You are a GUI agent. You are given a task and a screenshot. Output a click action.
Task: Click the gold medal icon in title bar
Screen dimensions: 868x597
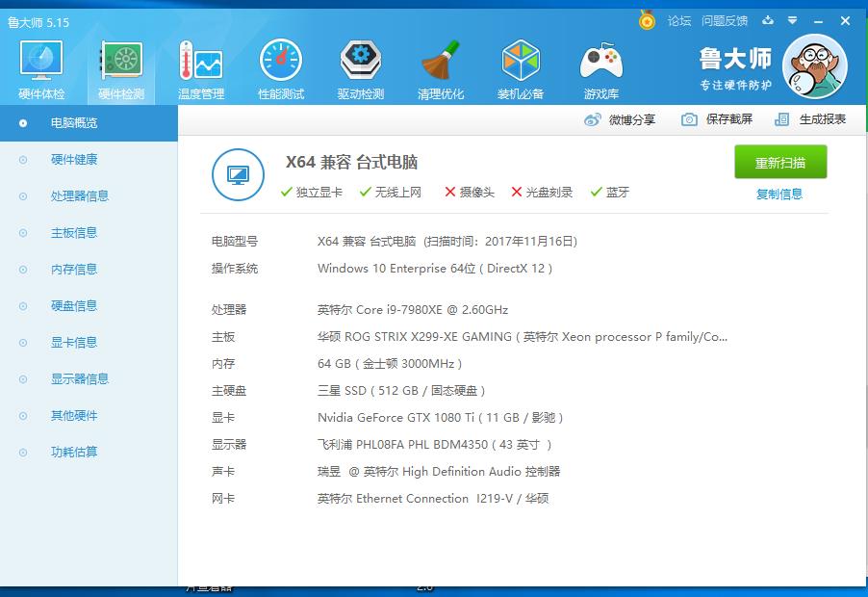pos(647,20)
